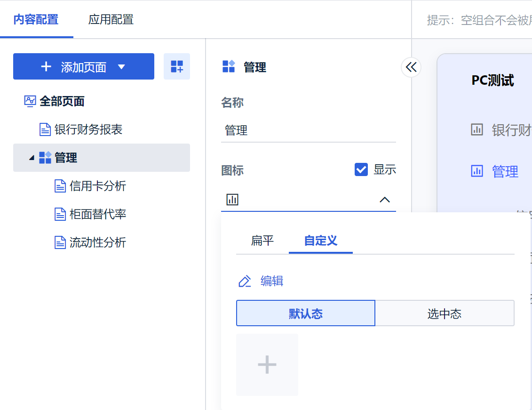Collapse the 管理 tree group triangle

click(32, 158)
